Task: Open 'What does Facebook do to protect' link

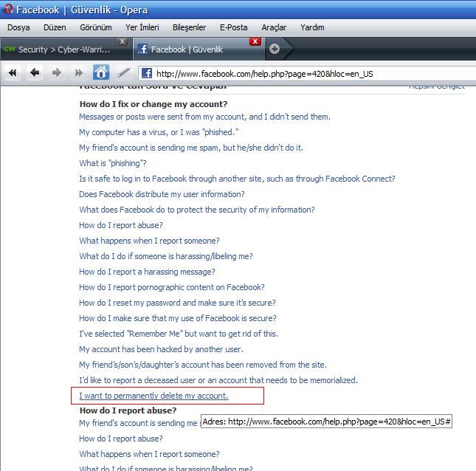Action: (197, 210)
